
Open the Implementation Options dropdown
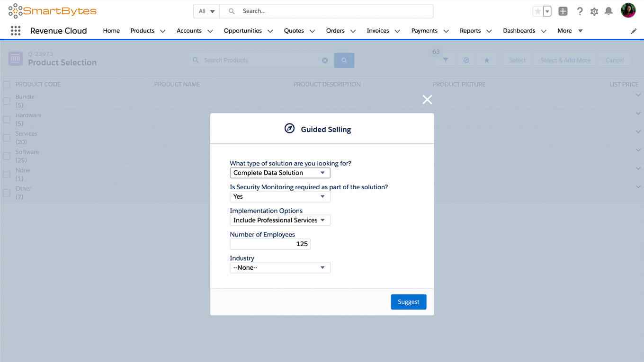pos(280,220)
